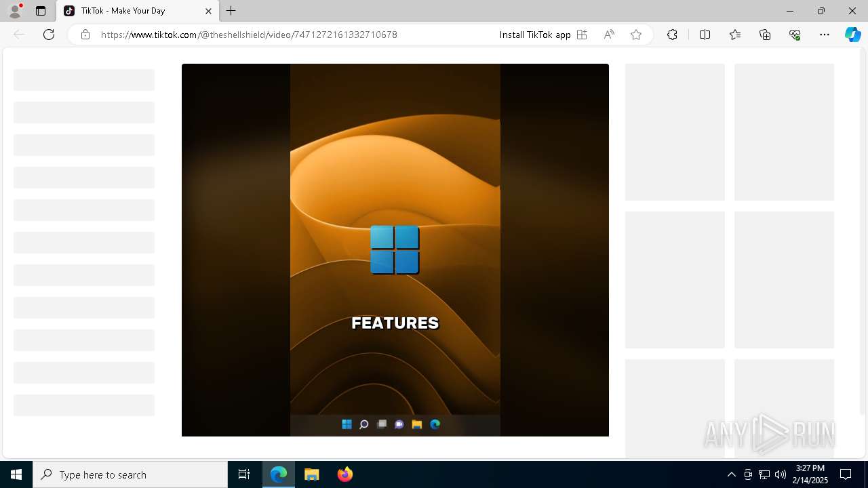The image size is (868, 488).
Task: Click the TikTok video player
Action: tap(395, 250)
